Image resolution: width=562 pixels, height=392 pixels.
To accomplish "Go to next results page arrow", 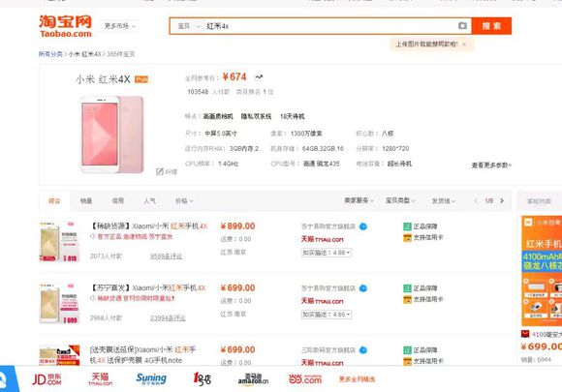I will 502,200.
